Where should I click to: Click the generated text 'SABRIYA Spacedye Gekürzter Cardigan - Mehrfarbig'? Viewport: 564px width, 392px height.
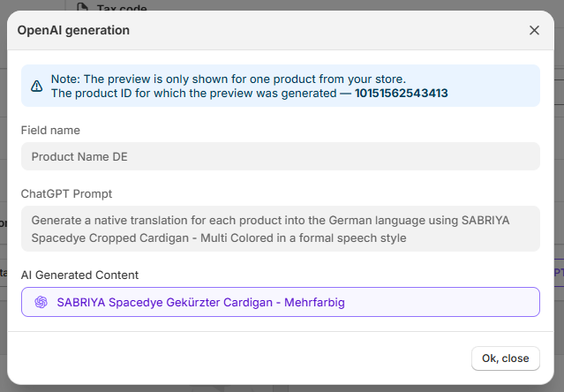200,303
